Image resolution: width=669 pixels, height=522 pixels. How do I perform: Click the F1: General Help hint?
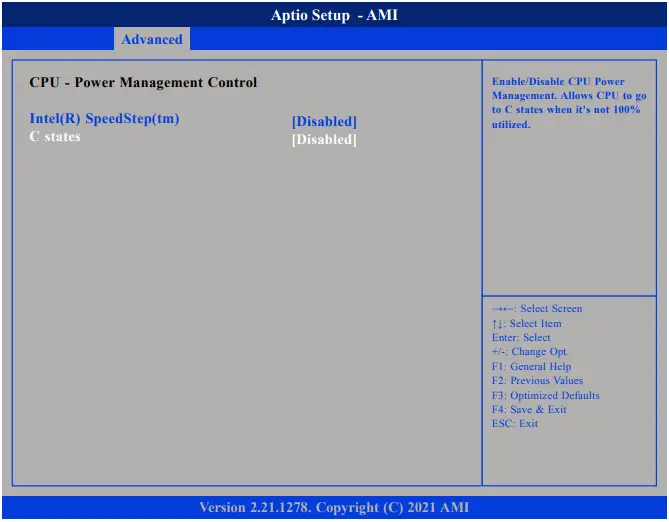(531, 366)
